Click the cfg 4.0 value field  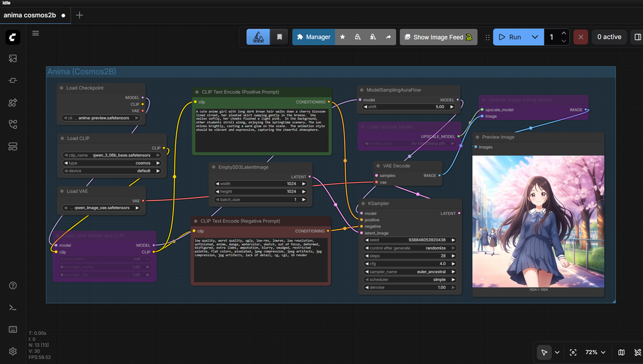tap(410, 263)
